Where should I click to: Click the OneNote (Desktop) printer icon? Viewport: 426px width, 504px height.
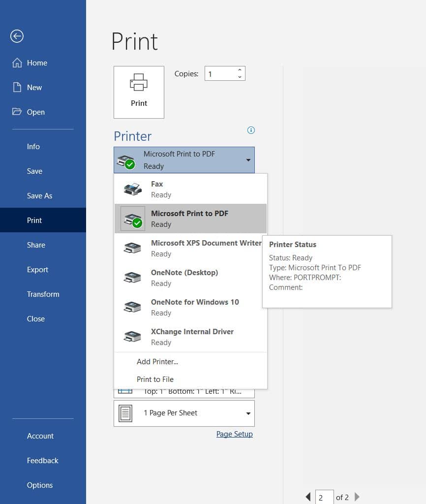pos(132,278)
